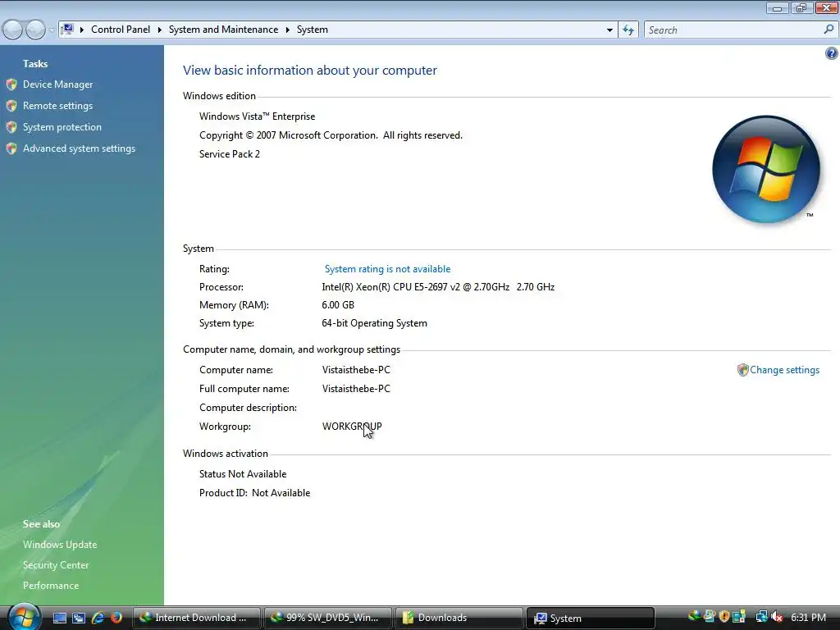The image size is (840, 630).
Task: Click the shield icon beside System protection
Action: tap(11, 127)
